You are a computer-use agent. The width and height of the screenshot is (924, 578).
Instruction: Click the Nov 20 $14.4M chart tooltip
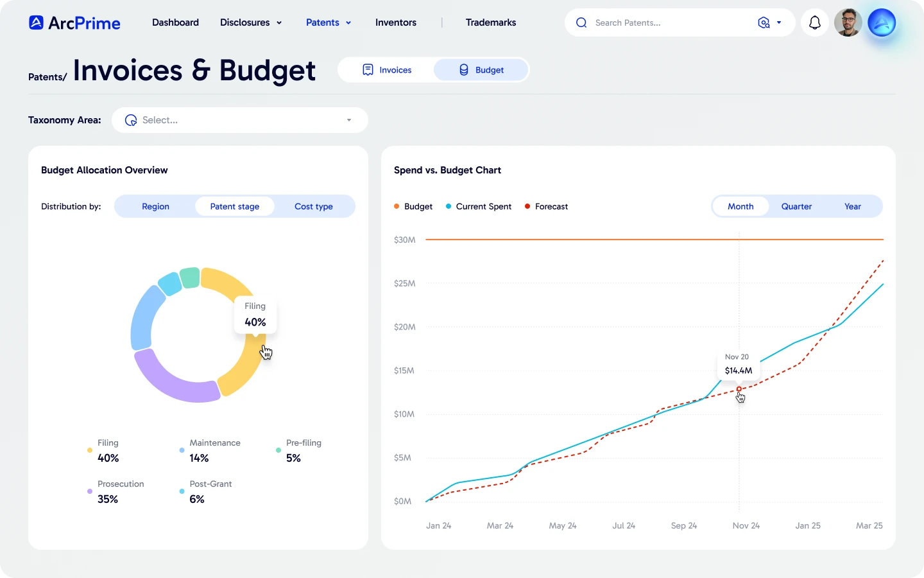(x=738, y=364)
